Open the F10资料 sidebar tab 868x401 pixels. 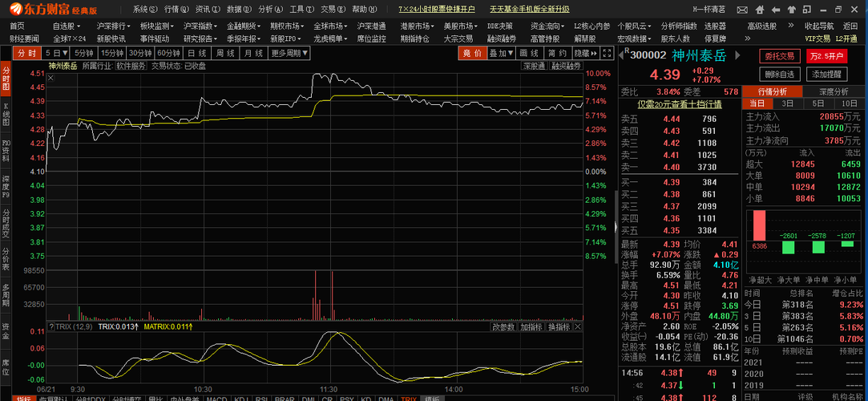coord(6,151)
